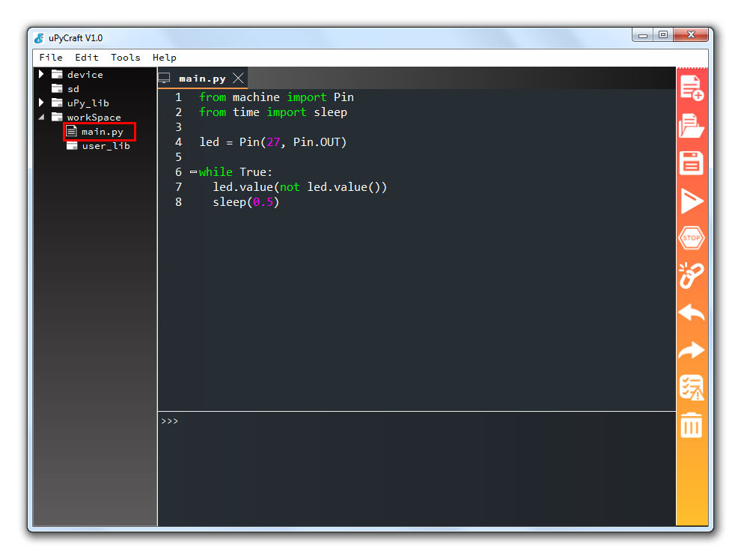This screenshot has height=560, width=741.
Task: Open the Help menu
Action: 165,58
